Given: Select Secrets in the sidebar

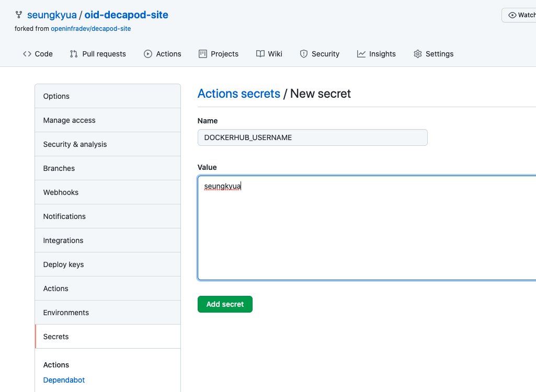Looking at the screenshot, I should tap(108, 337).
